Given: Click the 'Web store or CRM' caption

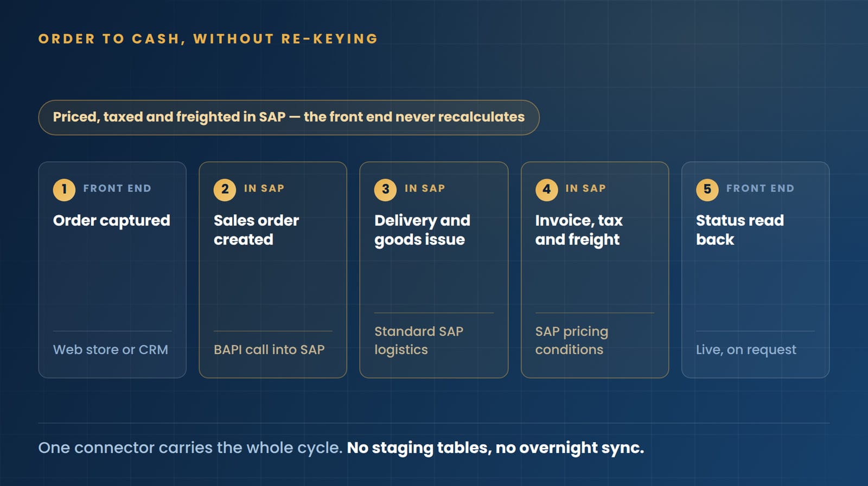Looking at the screenshot, I should pyautogui.click(x=111, y=350).
